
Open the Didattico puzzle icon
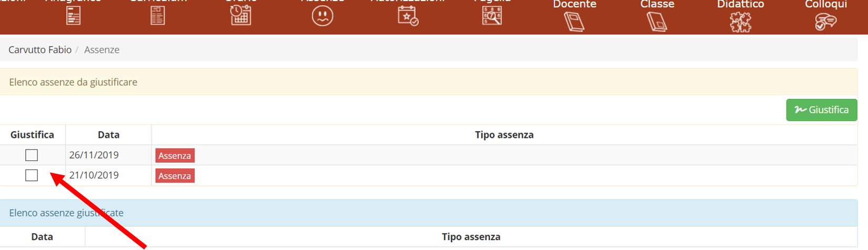[740, 22]
